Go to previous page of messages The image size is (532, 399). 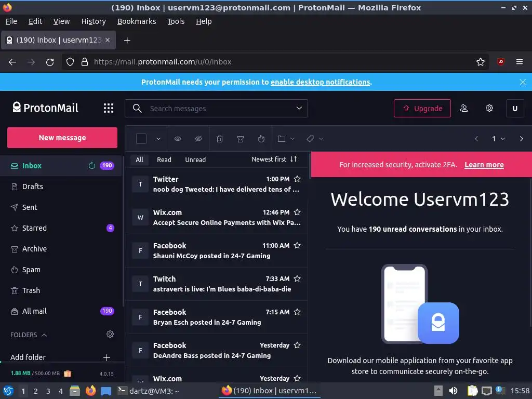click(x=476, y=139)
